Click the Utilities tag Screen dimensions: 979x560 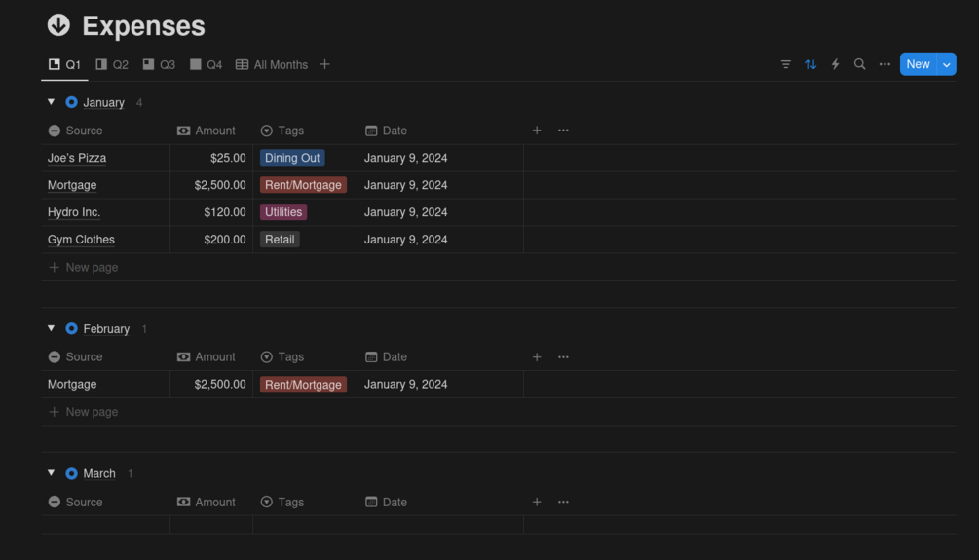pos(283,212)
